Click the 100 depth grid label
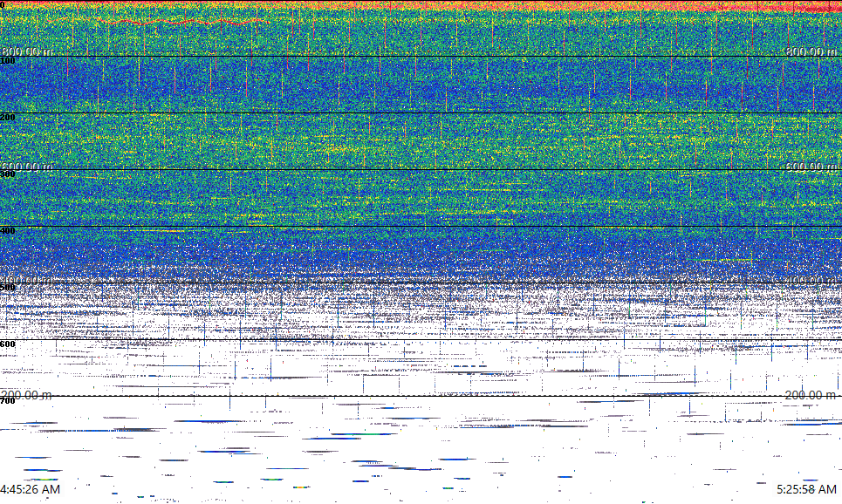Image resolution: width=842 pixels, height=504 pixels. click(8, 61)
